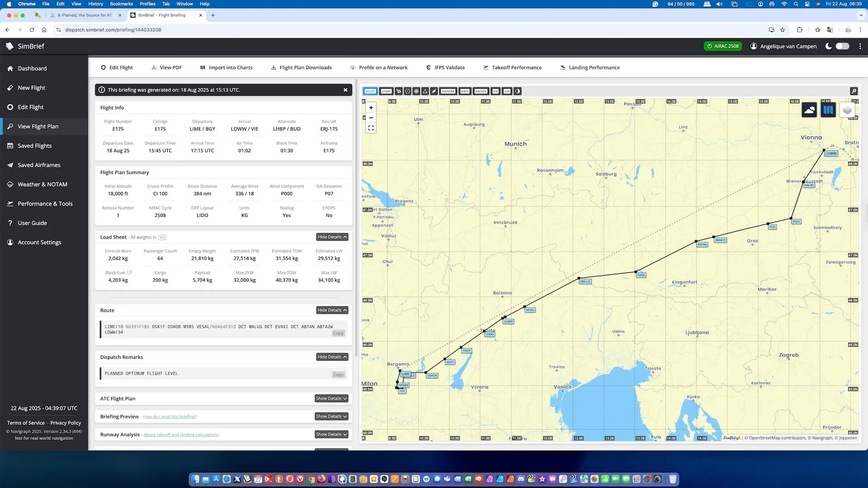Open the 'How do I read this briefing?' link
The width and height of the screenshot is (868, 488).
tap(170, 417)
